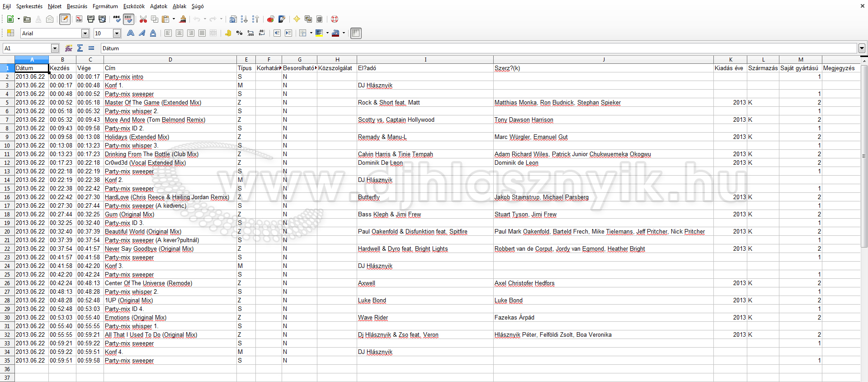Show the drawing functions
The height and width of the screenshot is (382, 868).
pos(282,19)
